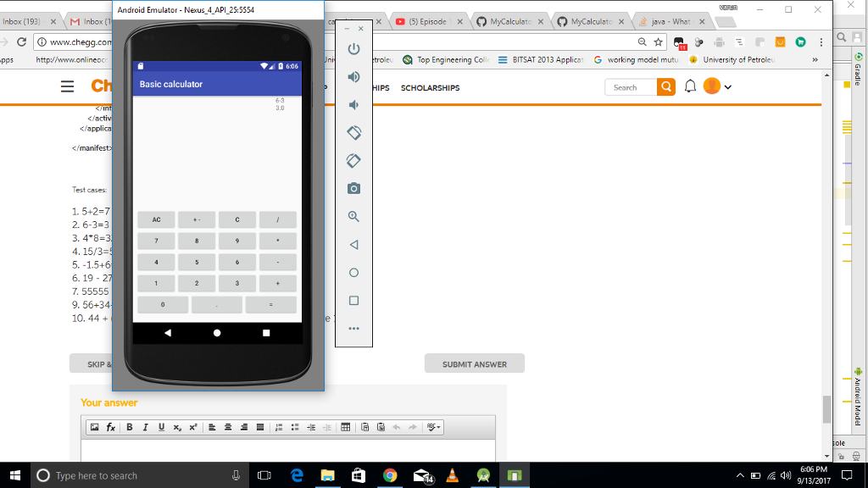868x488 pixels.
Task: Tap Android back button in phone navigation bar
Action: [168, 332]
